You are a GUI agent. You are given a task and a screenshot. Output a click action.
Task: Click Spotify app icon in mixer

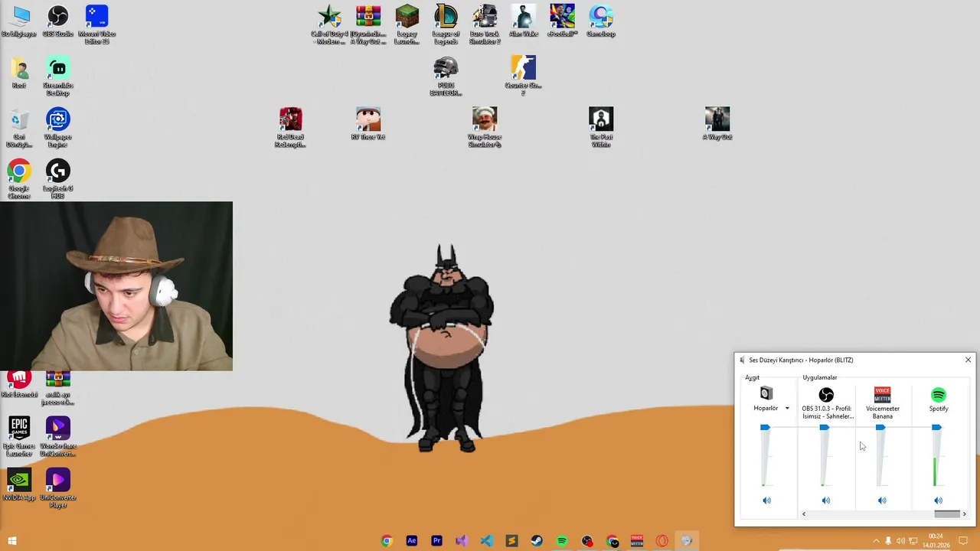click(x=938, y=395)
